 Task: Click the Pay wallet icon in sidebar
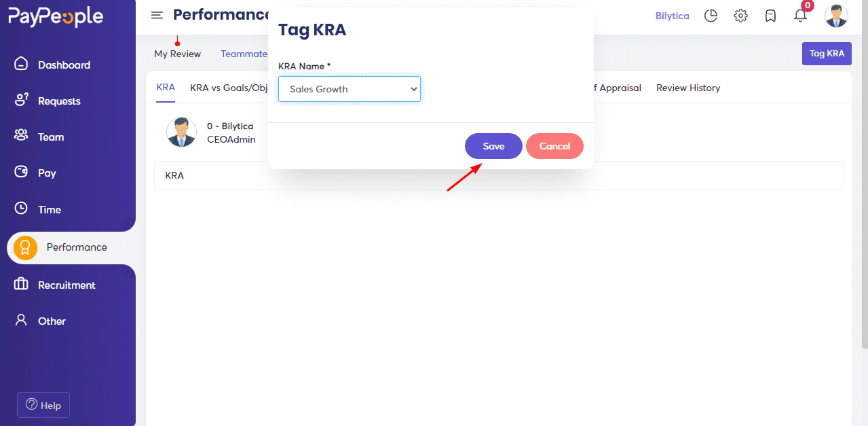(21, 173)
